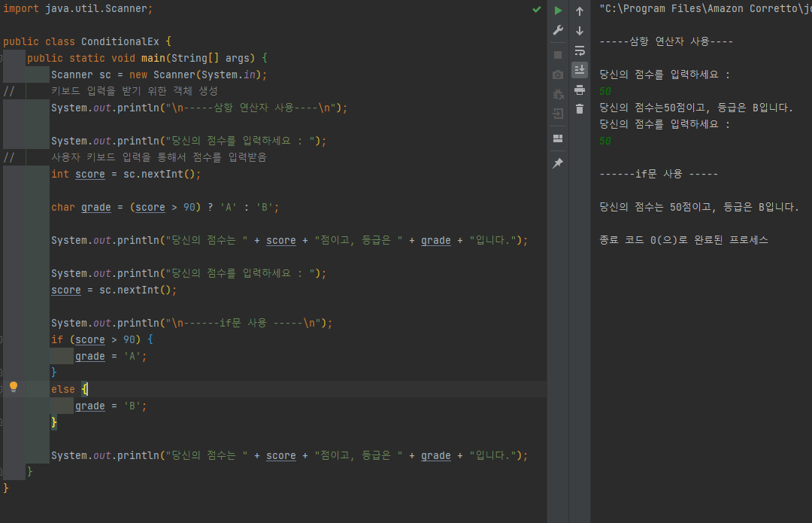The height and width of the screenshot is (523, 812).
Task: Click 'int score = sc.nextInt();' line
Action: [x=126, y=174]
